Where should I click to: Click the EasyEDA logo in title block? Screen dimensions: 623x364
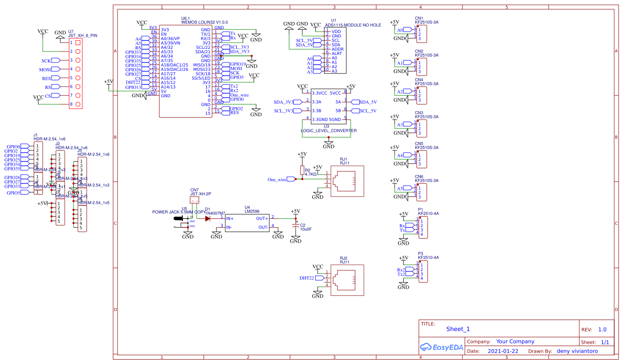pyautogui.click(x=441, y=347)
